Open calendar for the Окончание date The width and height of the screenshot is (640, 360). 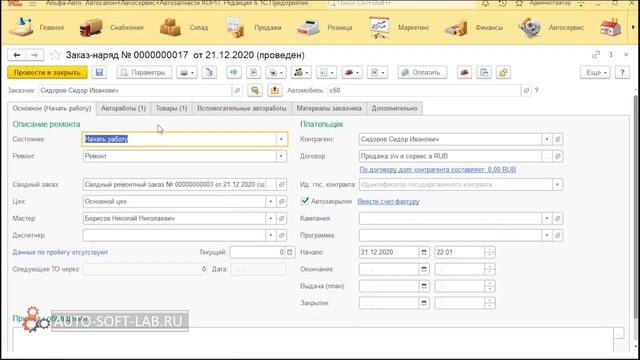(424, 269)
